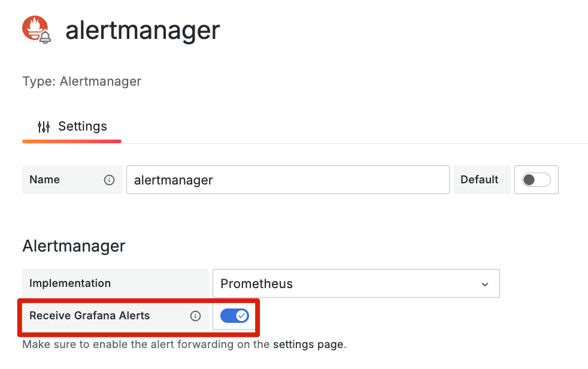Follow the "settings page" link
Screen dimensions: 588x369
[x=308, y=344]
